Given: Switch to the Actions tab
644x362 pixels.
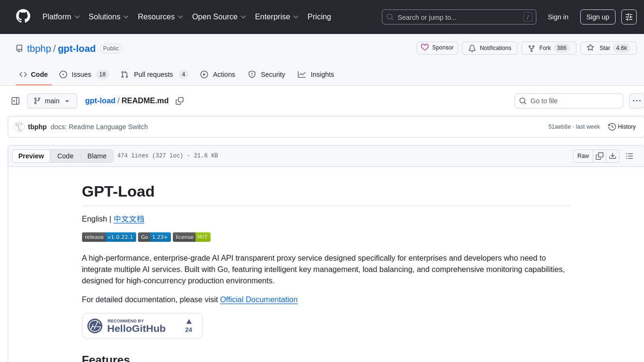Looking at the screenshot, I should click(218, 74).
